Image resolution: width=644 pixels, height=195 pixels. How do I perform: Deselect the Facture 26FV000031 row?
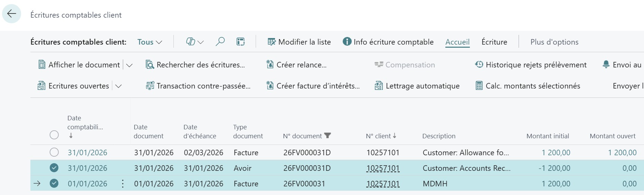(54, 183)
